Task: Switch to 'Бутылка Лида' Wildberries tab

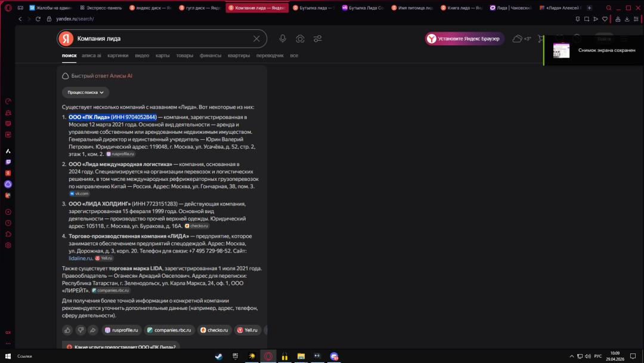Action: pyautogui.click(x=363, y=8)
